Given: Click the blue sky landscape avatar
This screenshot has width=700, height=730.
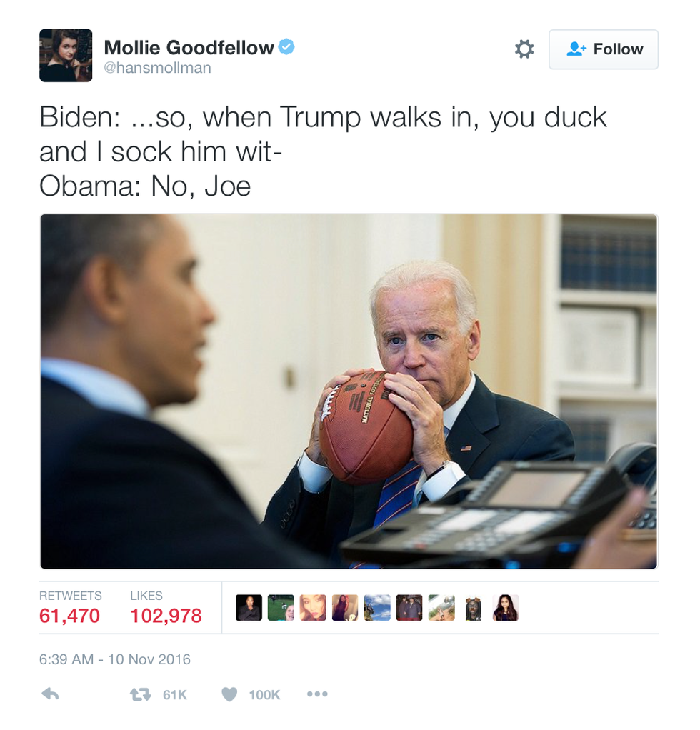Looking at the screenshot, I should coord(377,608).
